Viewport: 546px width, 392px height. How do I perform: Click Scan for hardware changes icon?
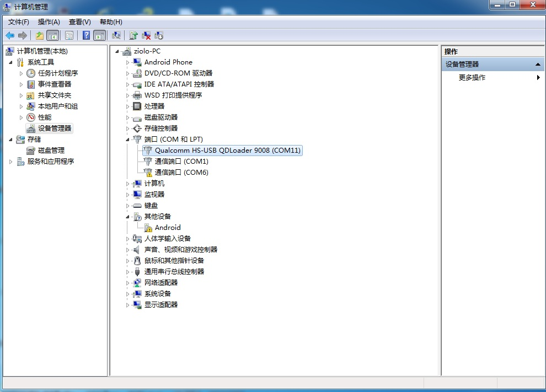(x=116, y=35)
